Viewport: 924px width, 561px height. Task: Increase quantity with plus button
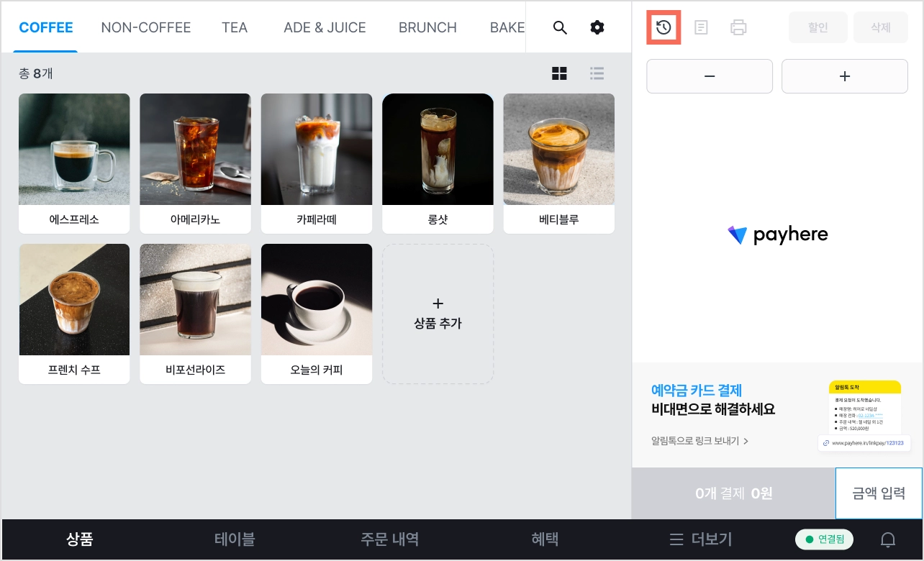(845, 76)
